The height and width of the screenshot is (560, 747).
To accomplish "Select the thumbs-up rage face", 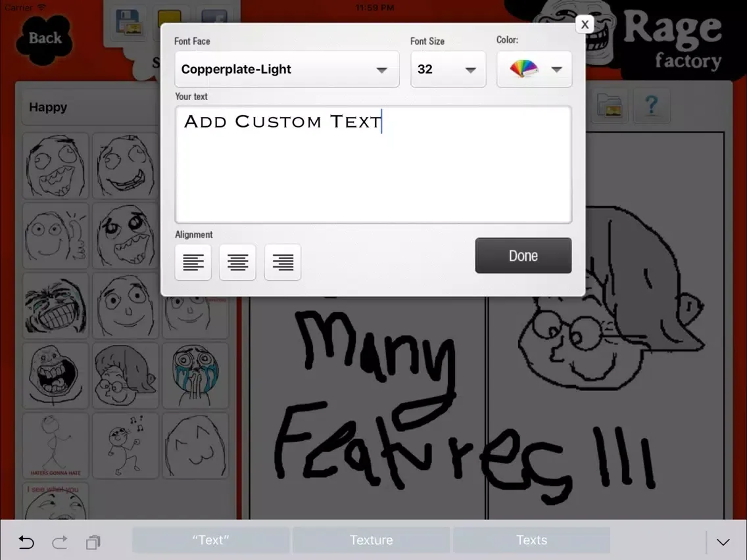I will point(56,236).
